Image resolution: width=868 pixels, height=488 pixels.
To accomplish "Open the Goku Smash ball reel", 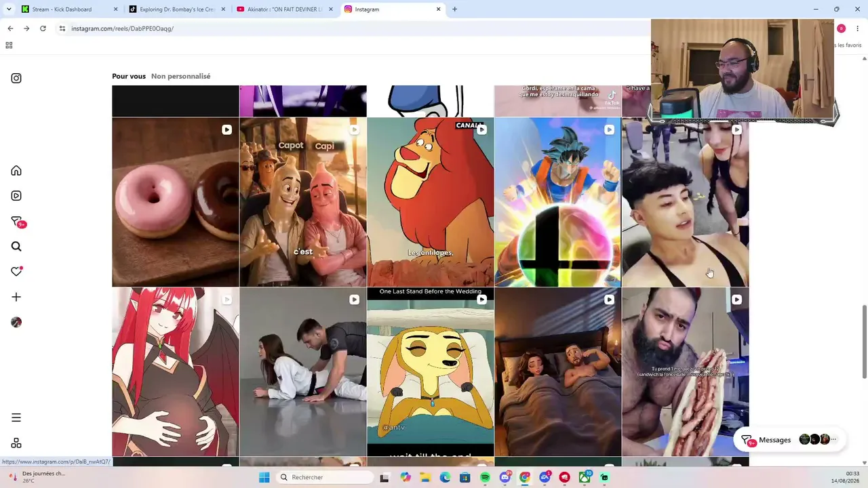I will click(557, 202).
